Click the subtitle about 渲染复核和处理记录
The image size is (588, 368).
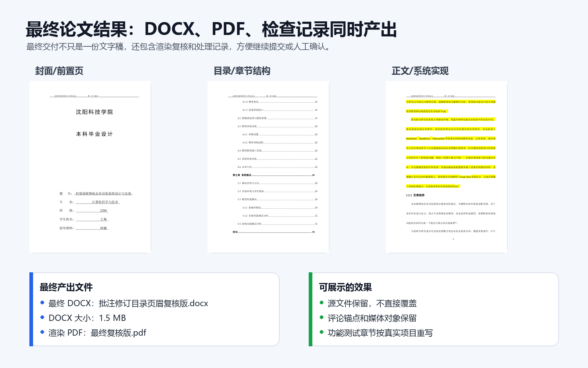pyautogui.click(x=179, y=47)
